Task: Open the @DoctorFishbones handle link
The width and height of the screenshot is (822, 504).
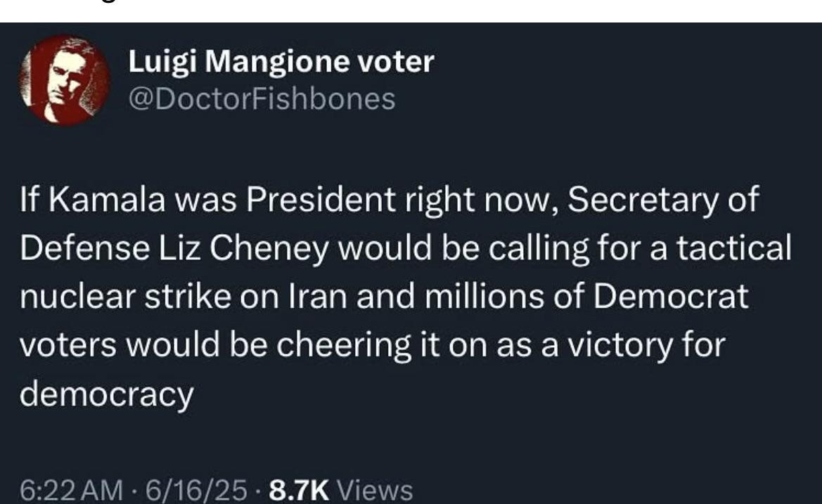Action: (x=262, y=98)
